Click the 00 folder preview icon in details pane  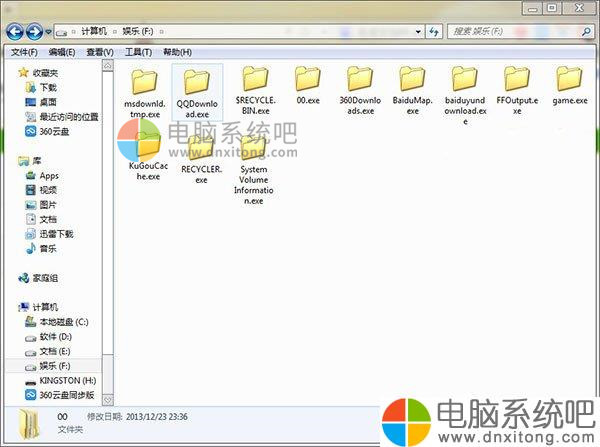click(29, 424)
